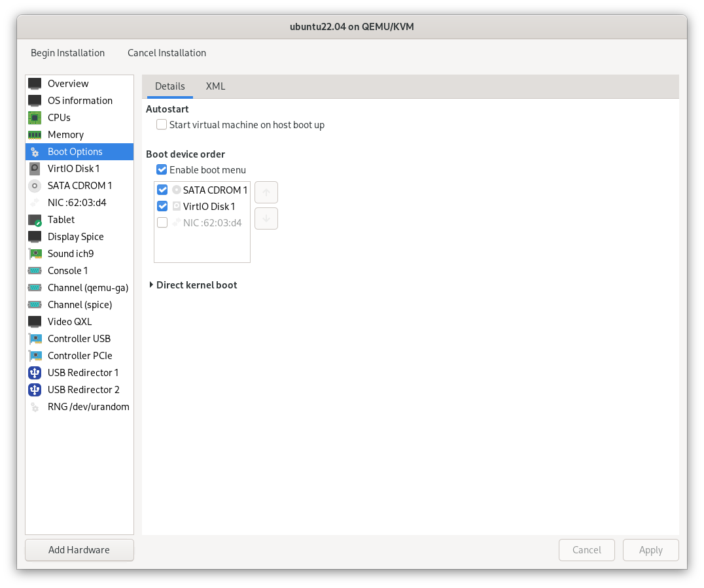Select the Memory module icon
This screenshot has height=588, width=704.
(x=35, y=135)
